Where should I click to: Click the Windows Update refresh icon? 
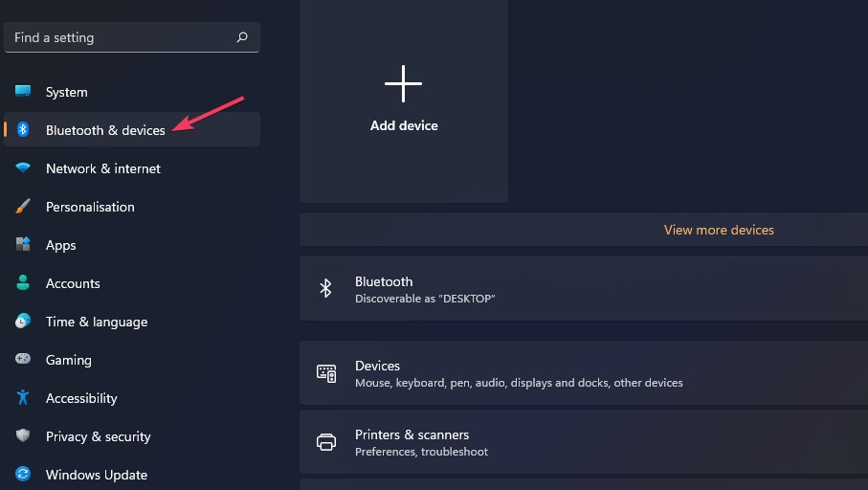23,474
